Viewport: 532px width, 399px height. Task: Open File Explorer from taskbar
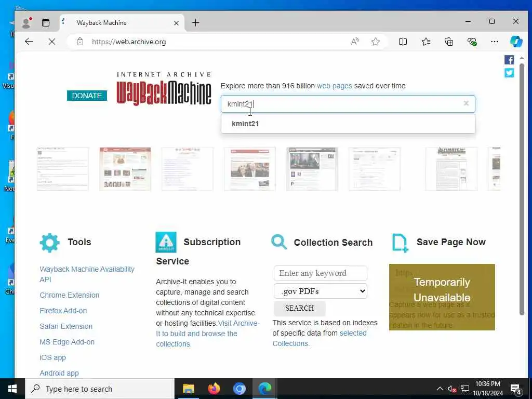(x=188, y=389)
